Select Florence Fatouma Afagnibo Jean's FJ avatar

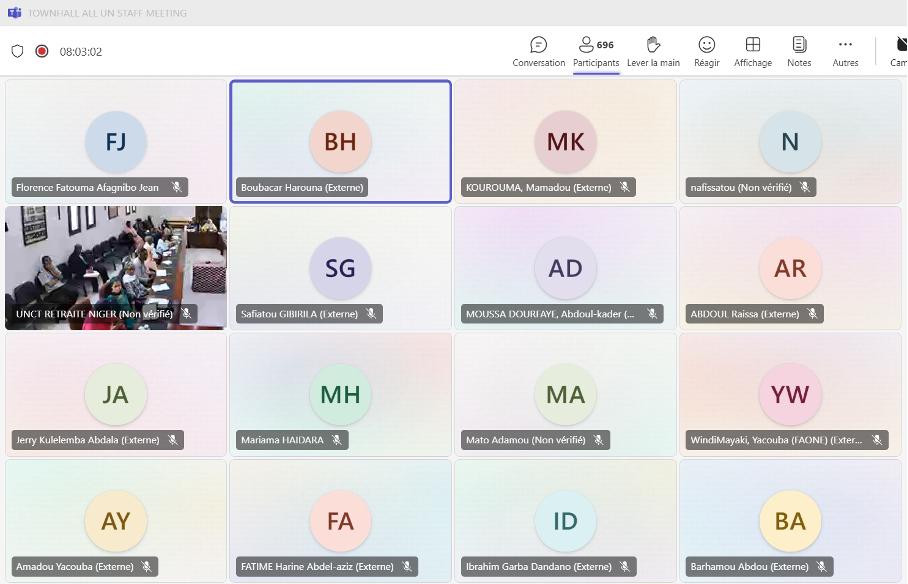(x=116, y=141)
